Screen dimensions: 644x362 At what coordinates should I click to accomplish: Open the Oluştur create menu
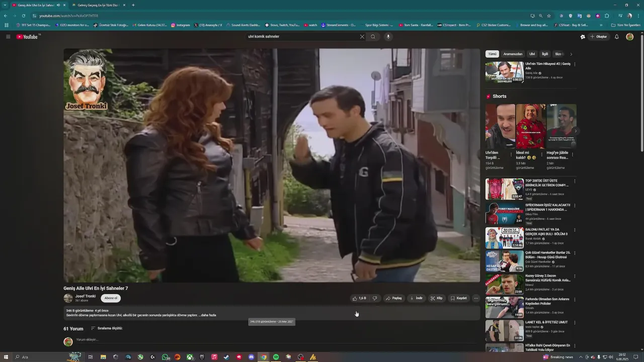pos(598,37)
